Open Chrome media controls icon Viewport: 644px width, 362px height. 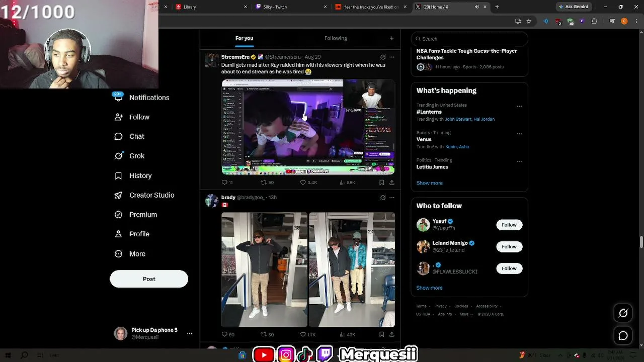pos(612,21)
